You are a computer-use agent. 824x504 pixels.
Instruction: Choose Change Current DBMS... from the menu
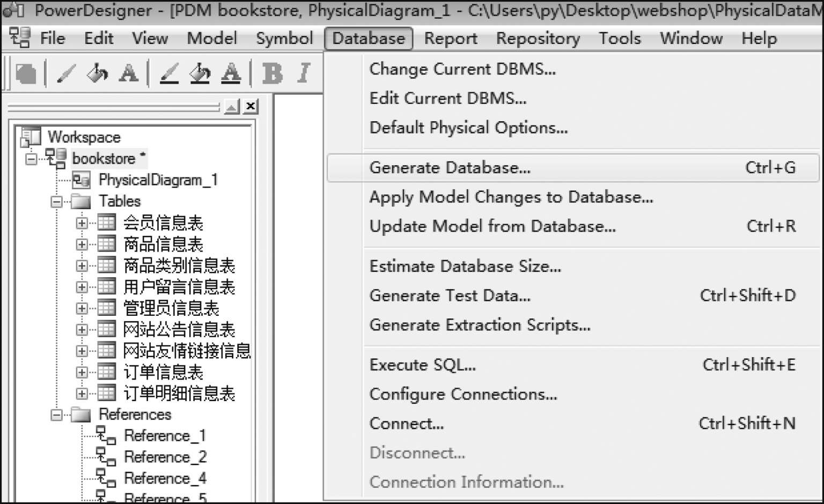(x=573, y=69)
